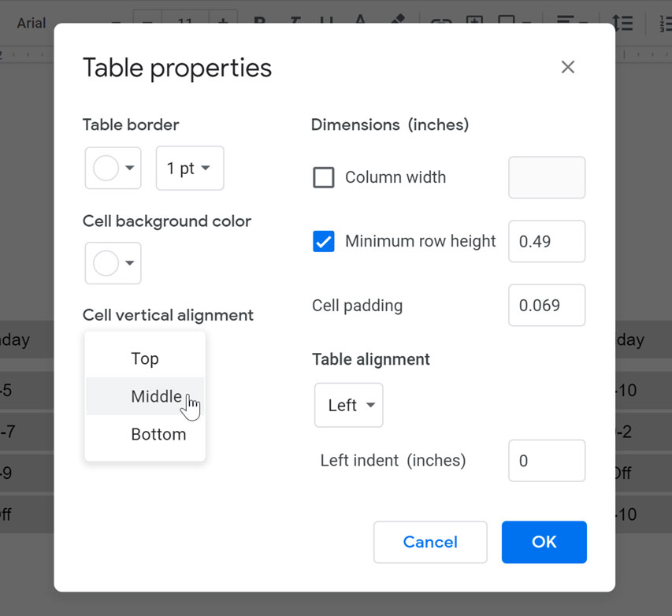This screenshot has width=672, height=616.
Task: Click the Minimum row height value field
Action: (x=547, y=241)
